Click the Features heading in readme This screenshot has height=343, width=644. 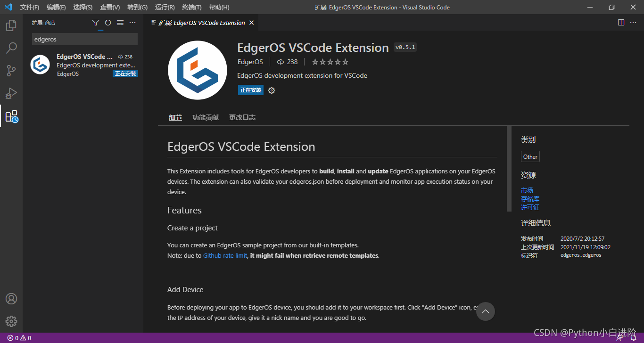[184, 210]
